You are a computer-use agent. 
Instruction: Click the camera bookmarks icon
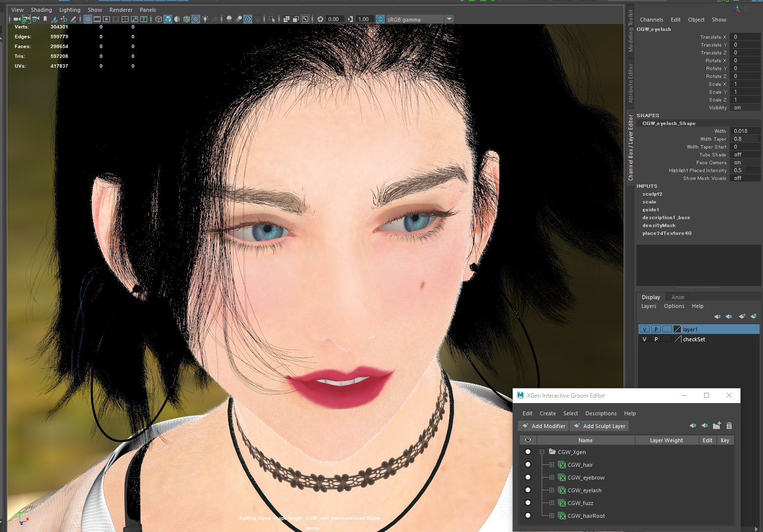coord(45,19)
